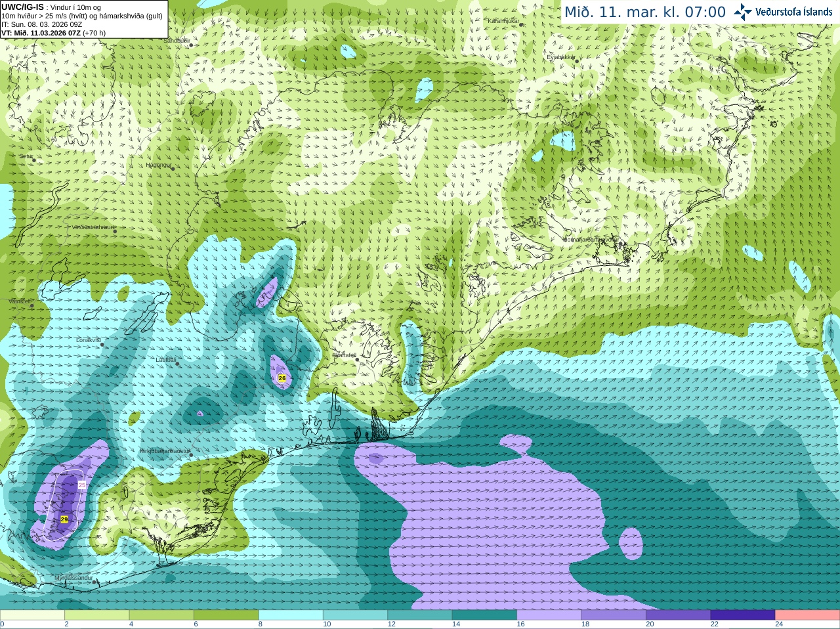Click the white 25 contour label
Screen dimensions: 840x629
[x=82, y=485]
